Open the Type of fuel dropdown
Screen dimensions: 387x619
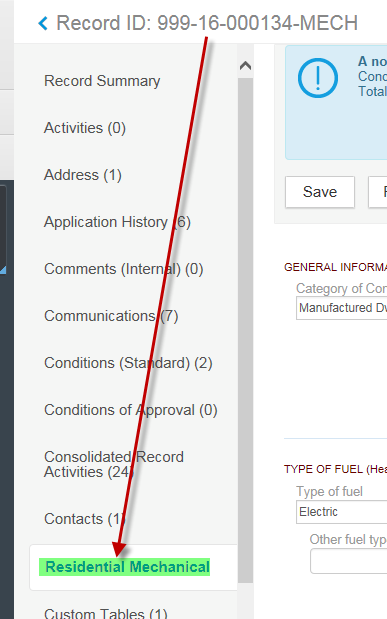click(x=342, y=512)
